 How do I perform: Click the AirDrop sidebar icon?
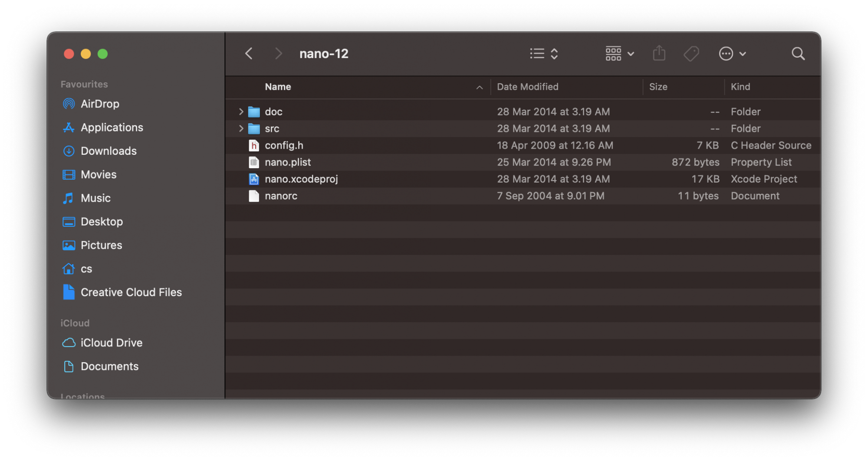(x=69, y=104)
